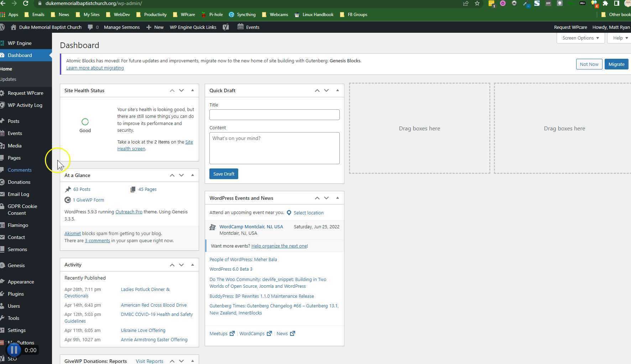This screenshot has width=631, height=364.
Task: Open the comments bubble icon in the top bar
Action: [x=91, y=27]
